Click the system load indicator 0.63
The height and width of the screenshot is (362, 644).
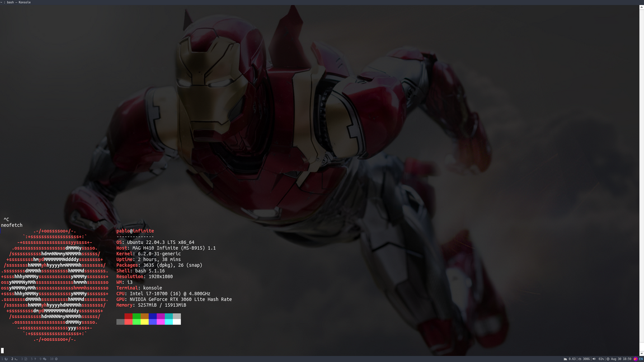[569, 359]
